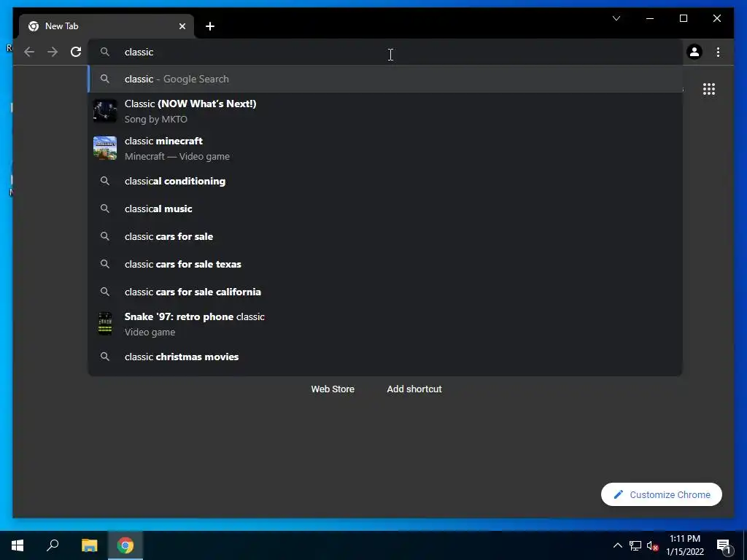Click the Add shortcut button

pos(414,389)
